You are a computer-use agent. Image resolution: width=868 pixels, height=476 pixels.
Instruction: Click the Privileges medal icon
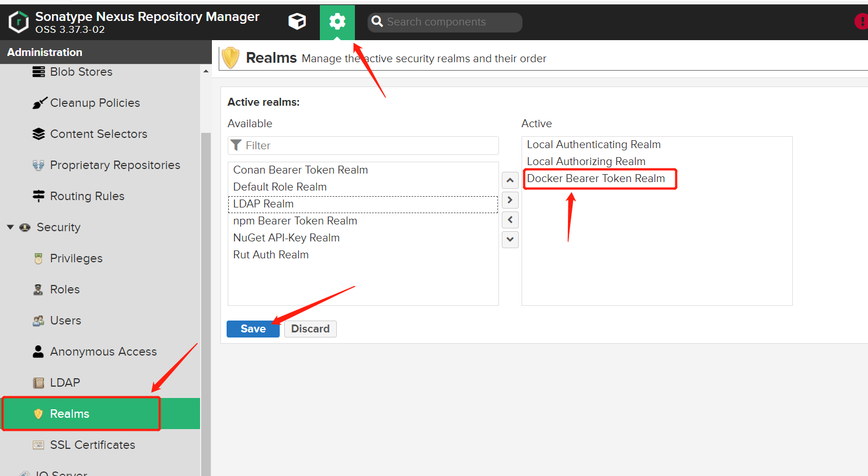click(38, 258)
